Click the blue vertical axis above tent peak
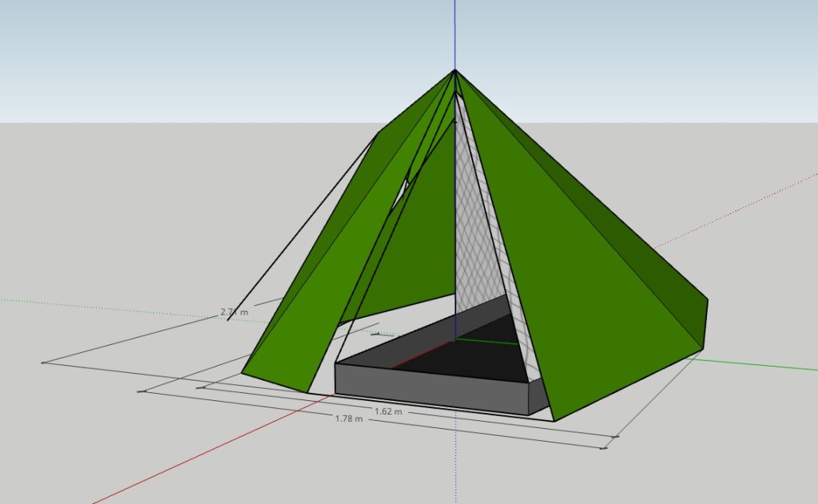818x504 pixels. [x=455, y=32]
